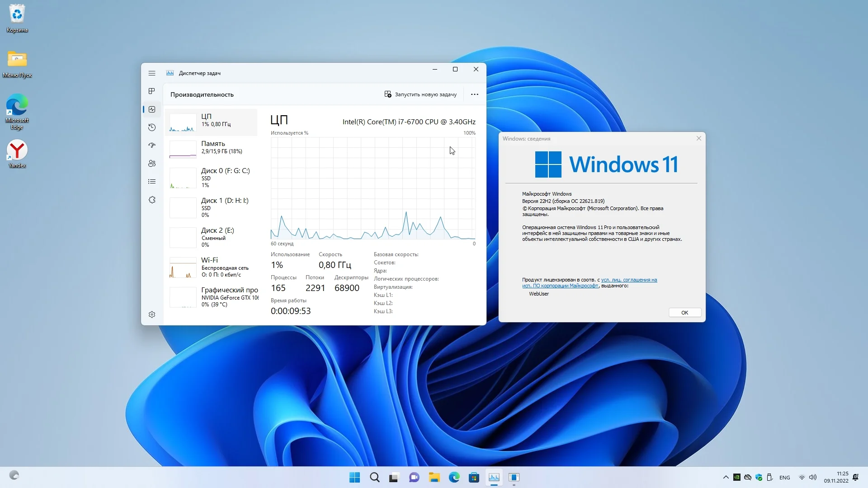
Task: Open the three-dots more options menu
Action: 474,94
